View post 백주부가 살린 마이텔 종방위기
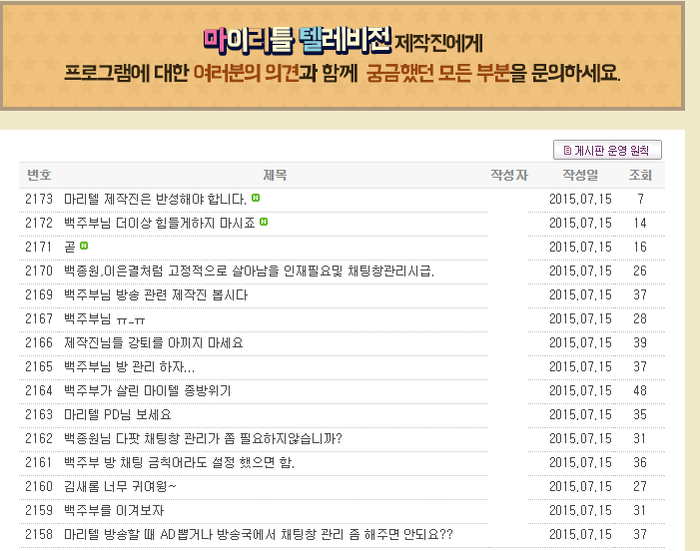The image size is (700, 551). coord(146,391)
